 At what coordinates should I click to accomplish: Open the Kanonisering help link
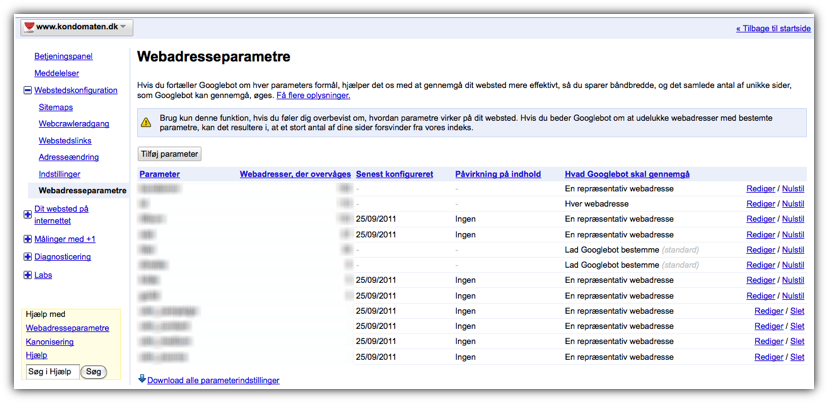click(50, 342)
